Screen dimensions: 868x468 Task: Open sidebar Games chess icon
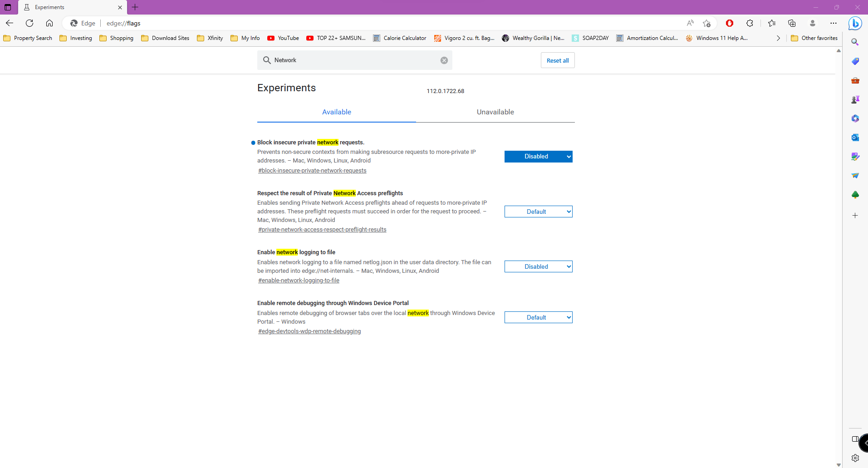(x=855, y=99)
